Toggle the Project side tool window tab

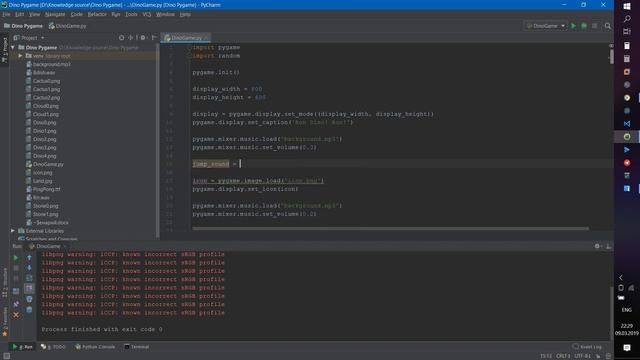pyautogui.click(x=4, y=50)
